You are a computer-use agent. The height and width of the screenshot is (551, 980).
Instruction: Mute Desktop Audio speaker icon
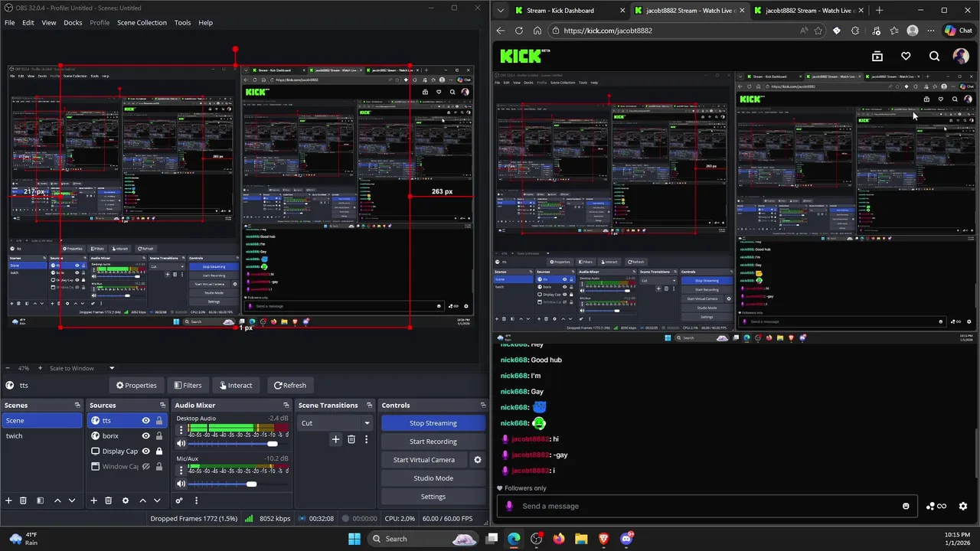[181, 444]
